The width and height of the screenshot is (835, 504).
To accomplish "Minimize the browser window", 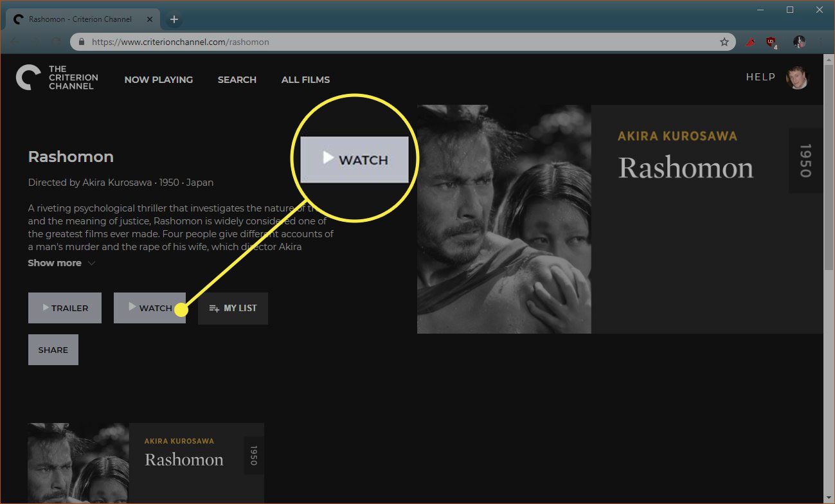I will 761,10.
